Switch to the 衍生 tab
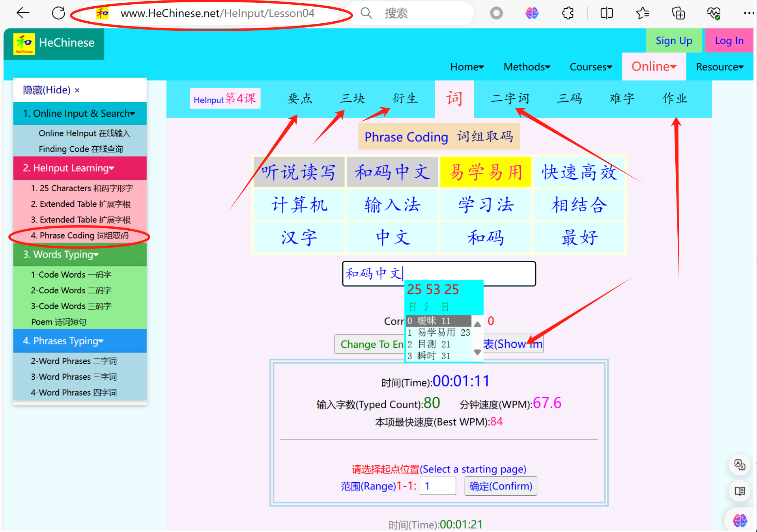Viewport: 757px width, 532px height. pyautogui.click(x=405, y=99)
